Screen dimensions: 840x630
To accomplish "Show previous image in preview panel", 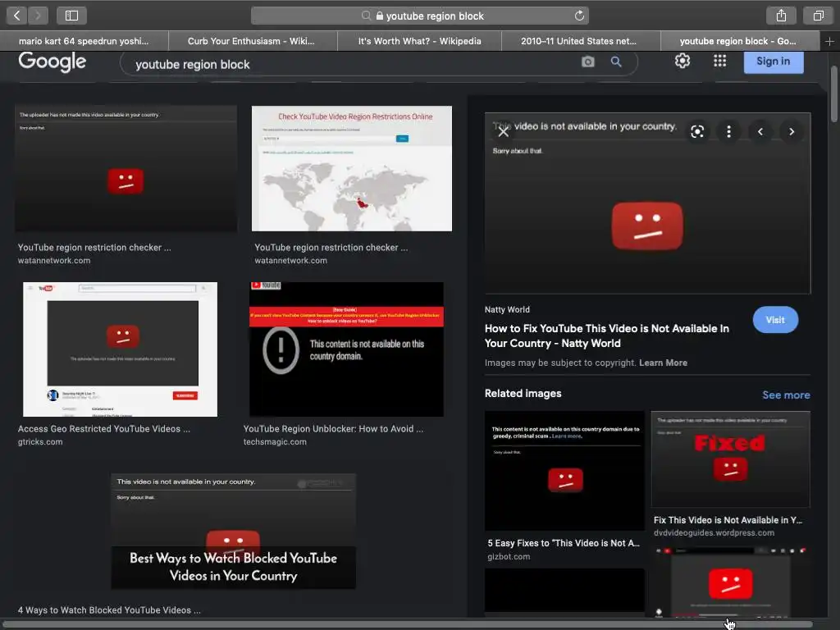I will (760, 131).
